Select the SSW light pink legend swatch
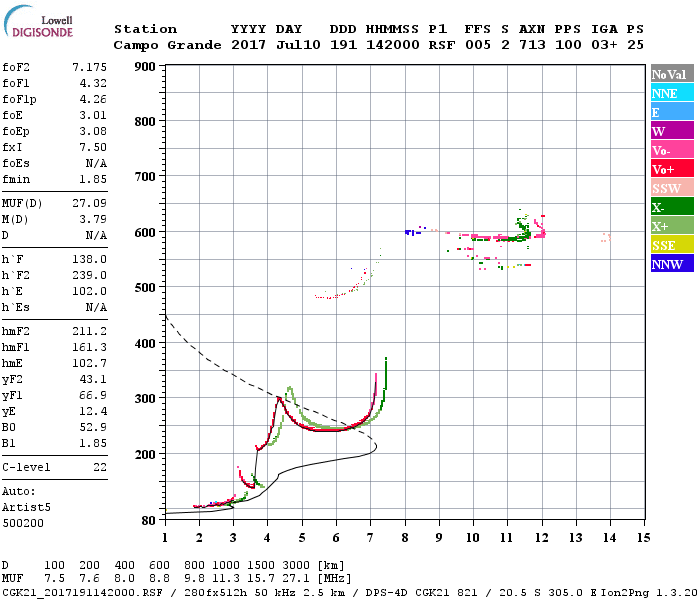This screenshot has height=600, width=700. [x=672, y=188]
